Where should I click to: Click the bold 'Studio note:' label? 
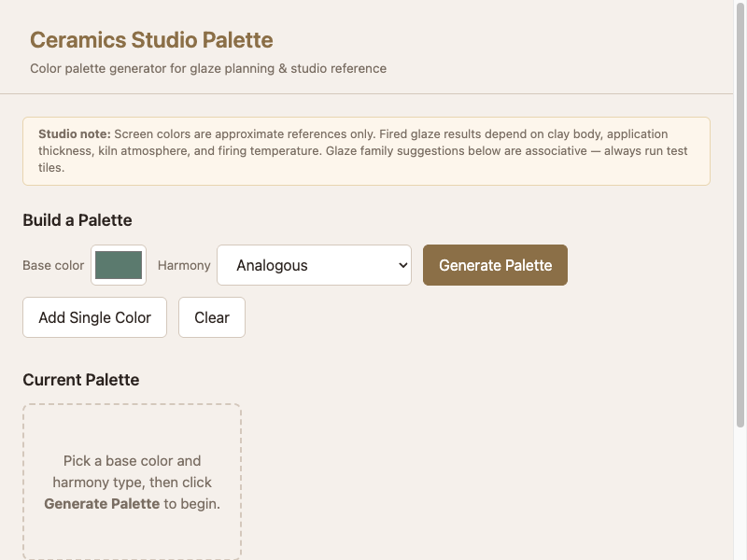(74, 134)
